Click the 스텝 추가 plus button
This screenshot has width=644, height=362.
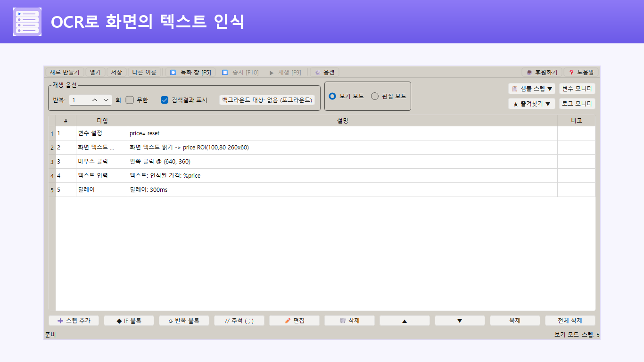point(74,321)
